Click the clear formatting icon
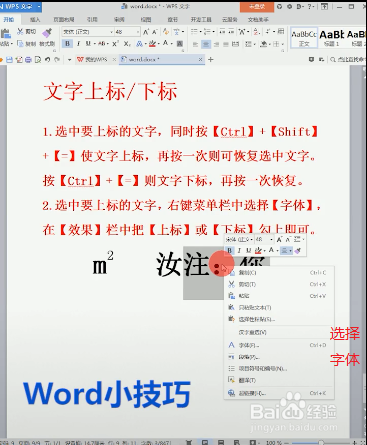 pyautogui.click(x=165, y=32)
